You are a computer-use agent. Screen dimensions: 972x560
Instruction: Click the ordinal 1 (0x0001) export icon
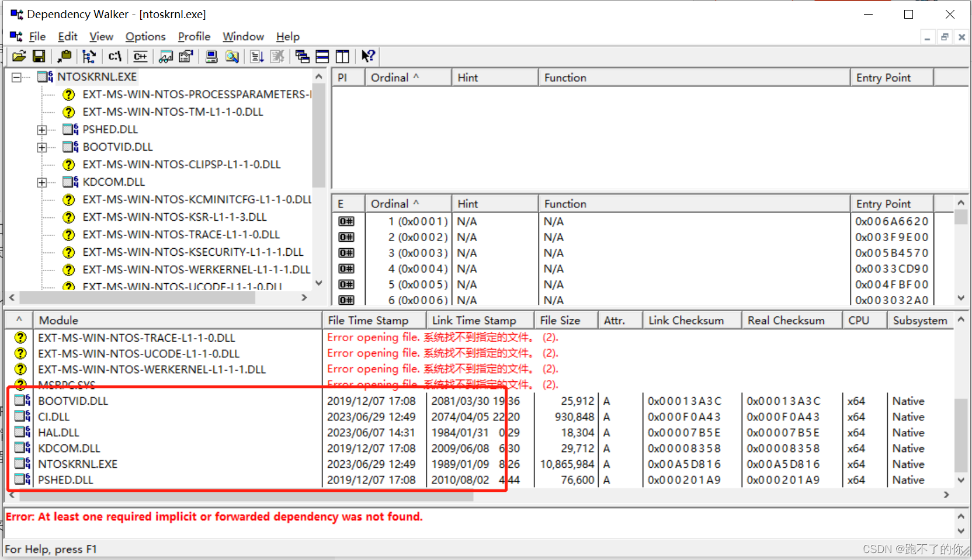[346, 221]
